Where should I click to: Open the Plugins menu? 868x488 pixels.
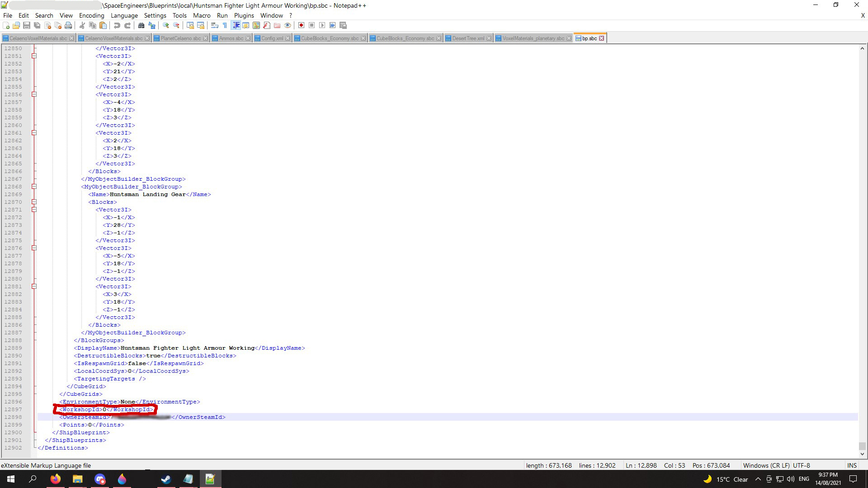244,15
